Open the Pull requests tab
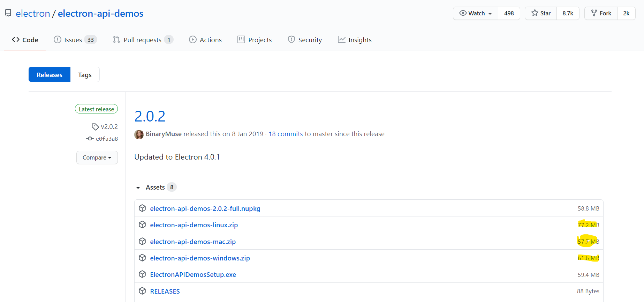The image size is (644, 302). [143, 40]
